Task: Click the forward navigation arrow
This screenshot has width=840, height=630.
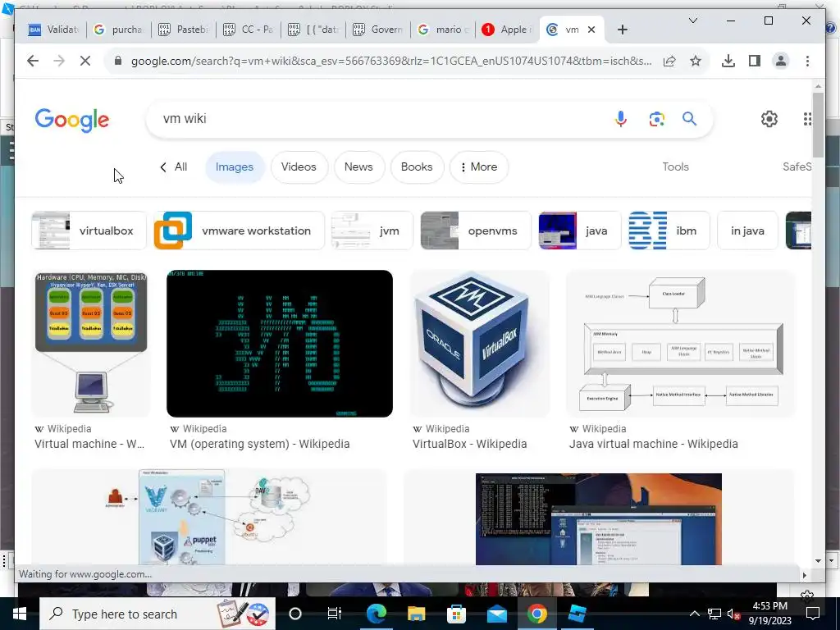Action: click(x=59, y=61)
